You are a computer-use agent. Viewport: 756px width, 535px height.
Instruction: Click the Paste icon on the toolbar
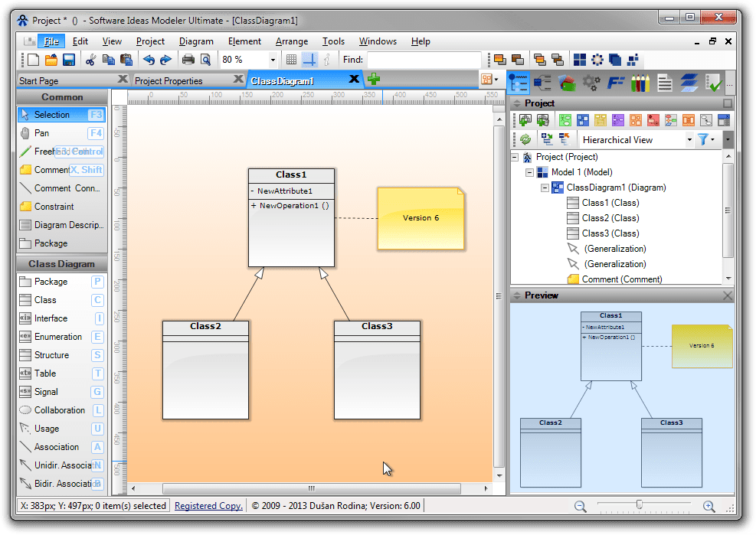(x=126, y=60)
